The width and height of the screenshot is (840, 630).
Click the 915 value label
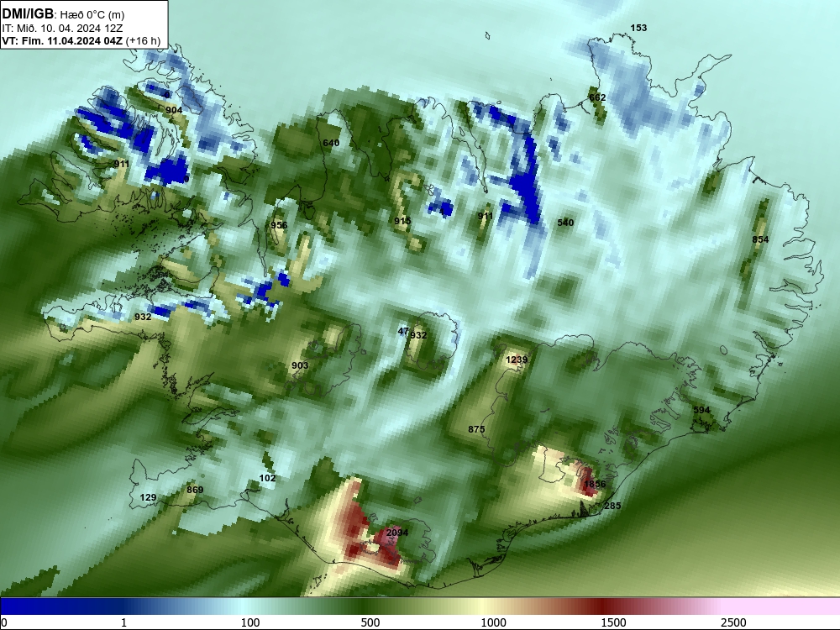coord(402,221)
